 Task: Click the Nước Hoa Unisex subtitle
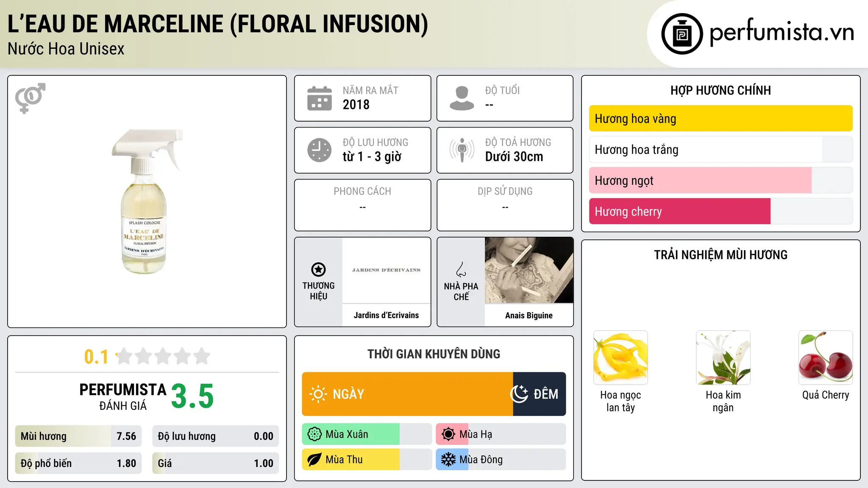[66, 49]
